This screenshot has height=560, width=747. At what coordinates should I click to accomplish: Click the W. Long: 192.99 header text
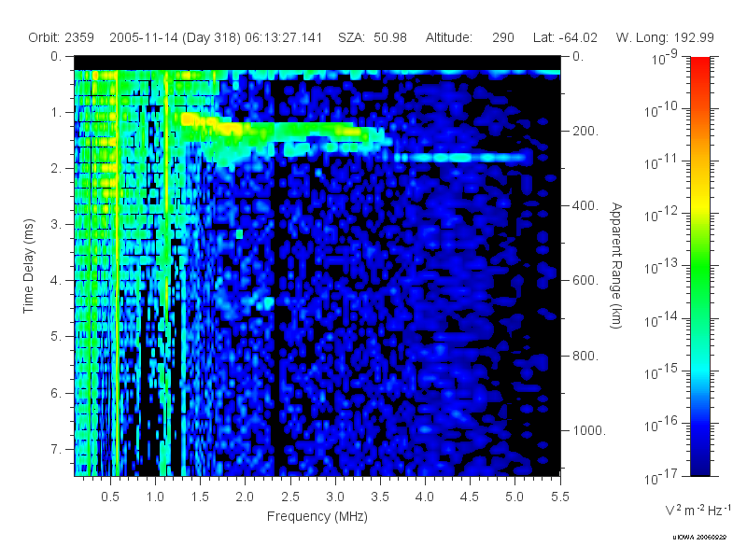[x=665, y=37]
